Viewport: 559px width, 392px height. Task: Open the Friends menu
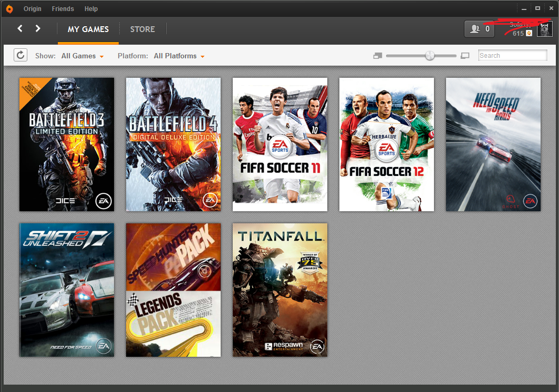click(63, 9)
